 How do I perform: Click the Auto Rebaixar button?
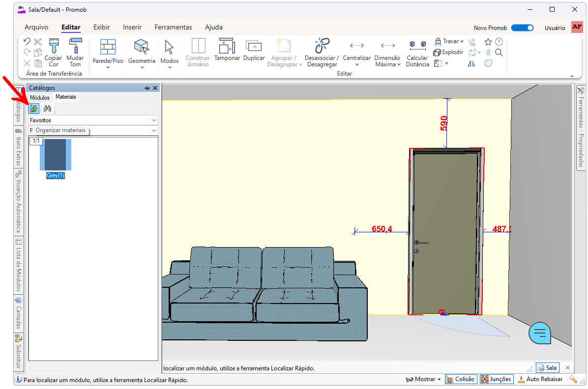(540, 379)
